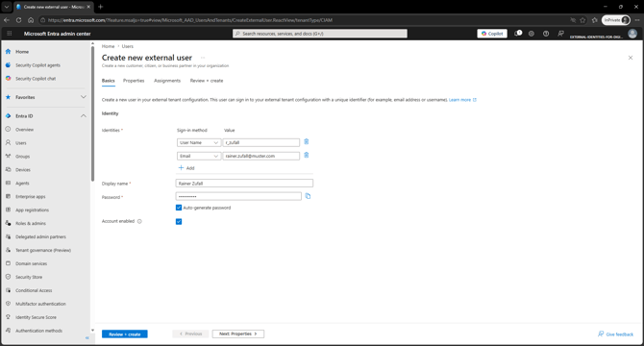
Task: Launch Copilot from the header
Action: point(492,34)
